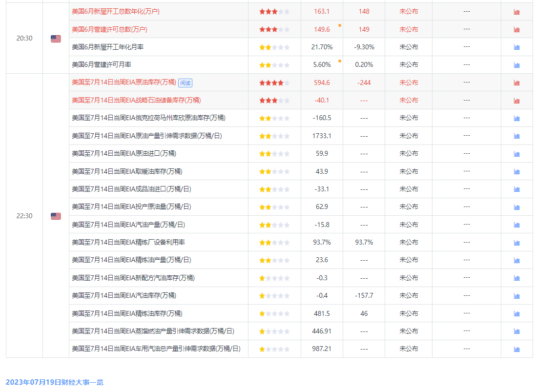
Task: Click previous value 446.91
Action: (x=322, y=331)
